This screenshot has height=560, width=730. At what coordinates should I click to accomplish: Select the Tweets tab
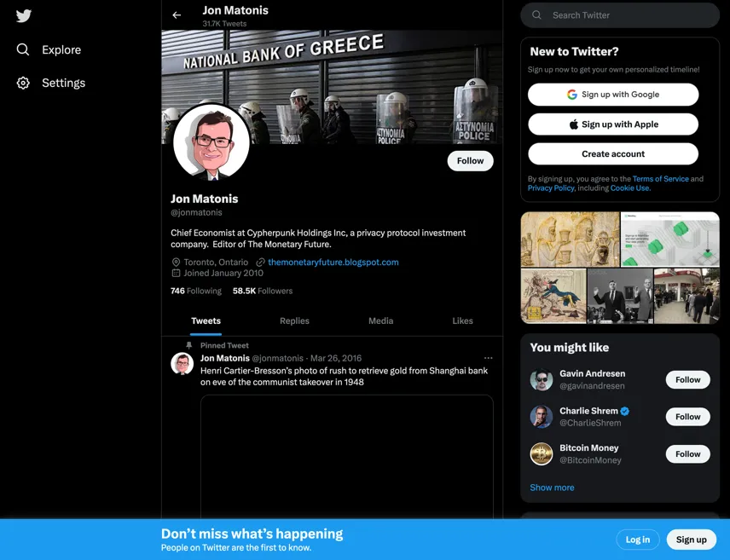(206, 320)
